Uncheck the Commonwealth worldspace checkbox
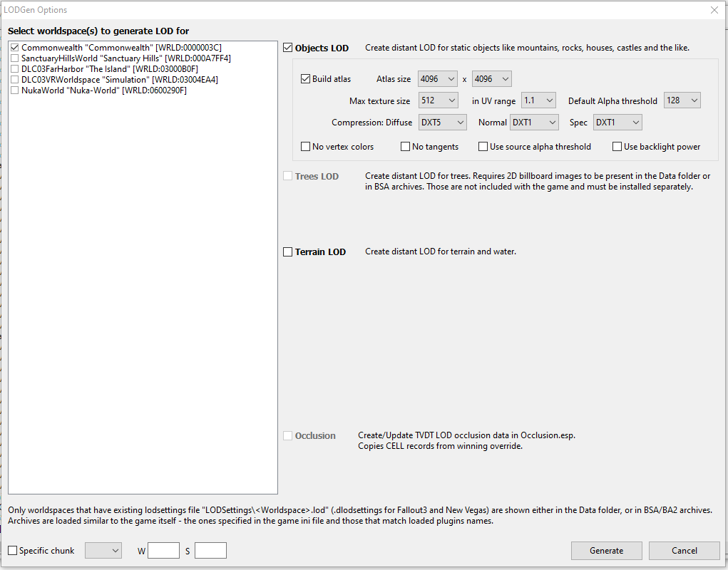Image resolution: width=728 pixels, height=570 pixels. tap(14, 47)
